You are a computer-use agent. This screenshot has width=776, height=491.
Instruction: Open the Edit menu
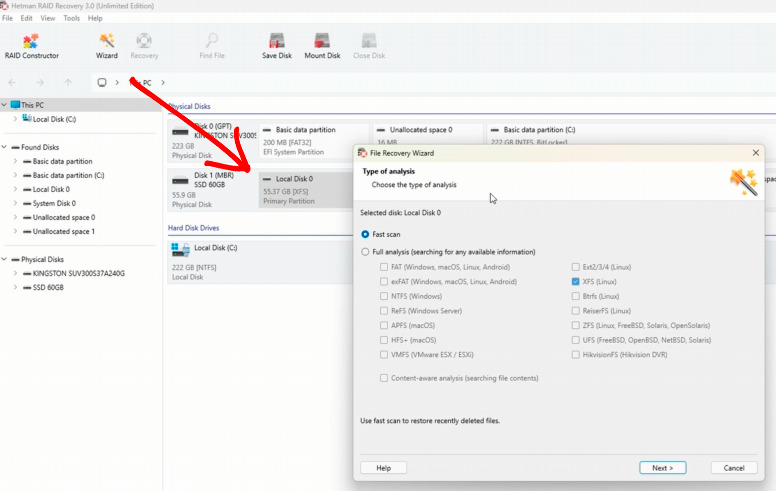point(26,18)
